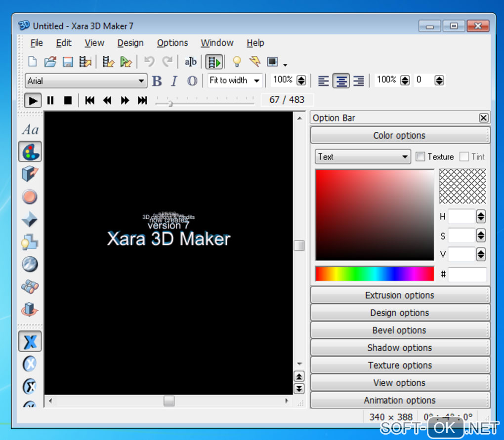Select the shadow options tool icon
The image size is (504, 440).
pos(30,242)
